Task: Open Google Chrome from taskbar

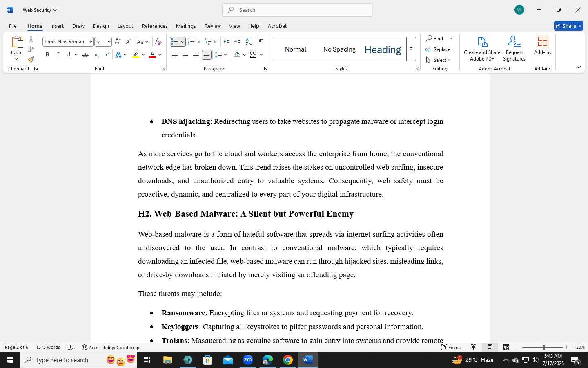Action: (x=288, y=360)
